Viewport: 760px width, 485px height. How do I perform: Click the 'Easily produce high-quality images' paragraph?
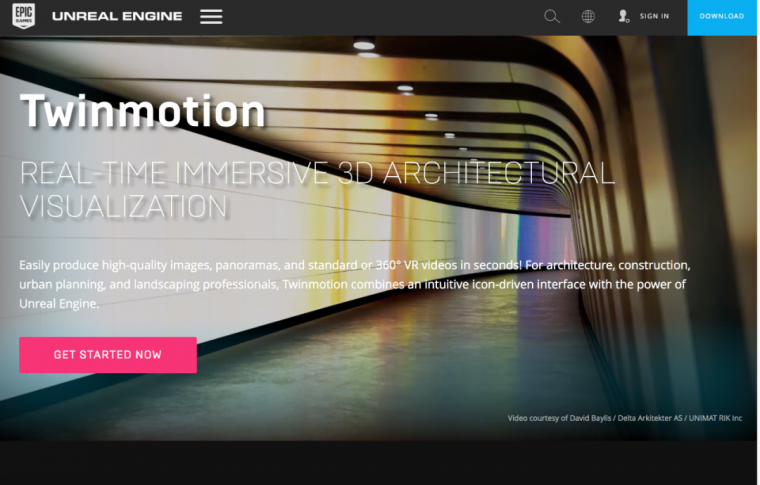tap(355, 284)
